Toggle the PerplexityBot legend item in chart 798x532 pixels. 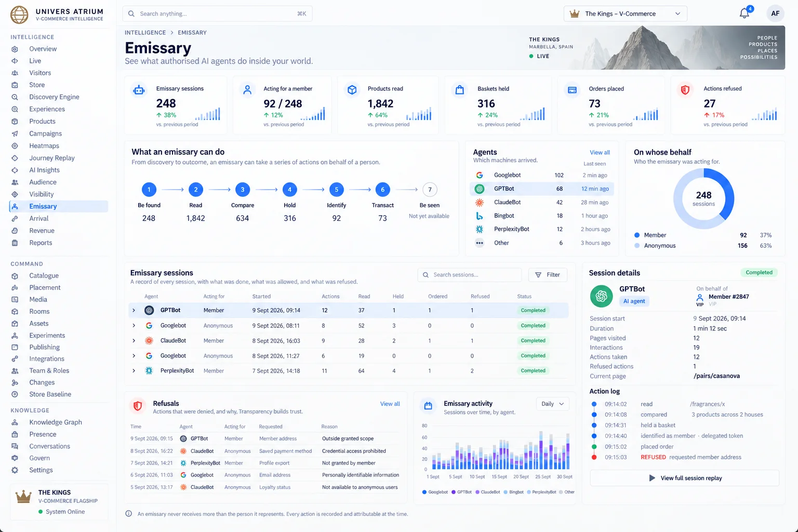click(x=541, y=492)
